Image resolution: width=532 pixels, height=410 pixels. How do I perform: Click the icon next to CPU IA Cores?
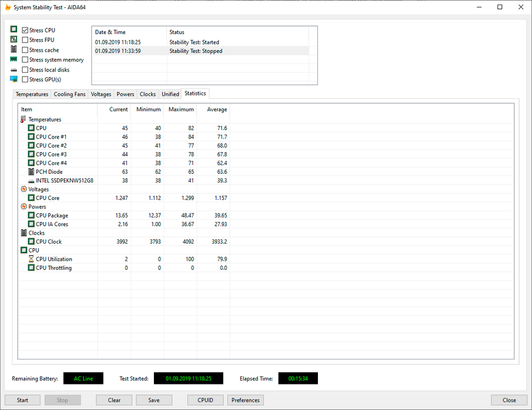(x=31, y=224)
